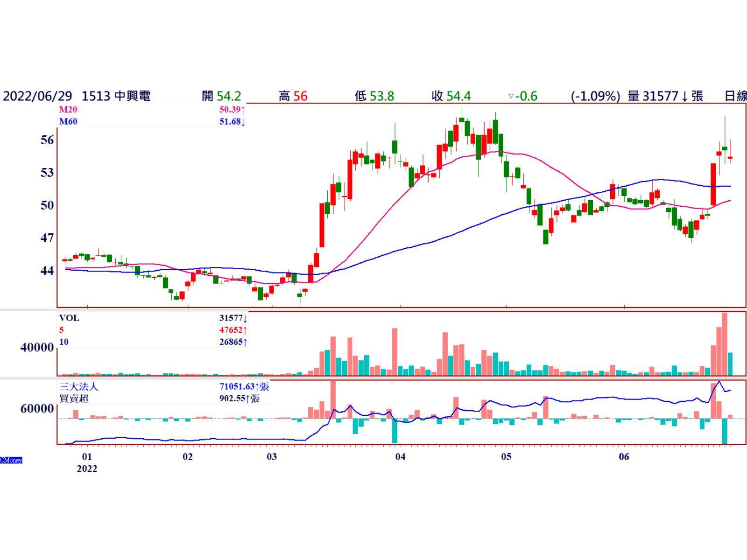
Task: Click the 56 price axis label
Action: 47,140
